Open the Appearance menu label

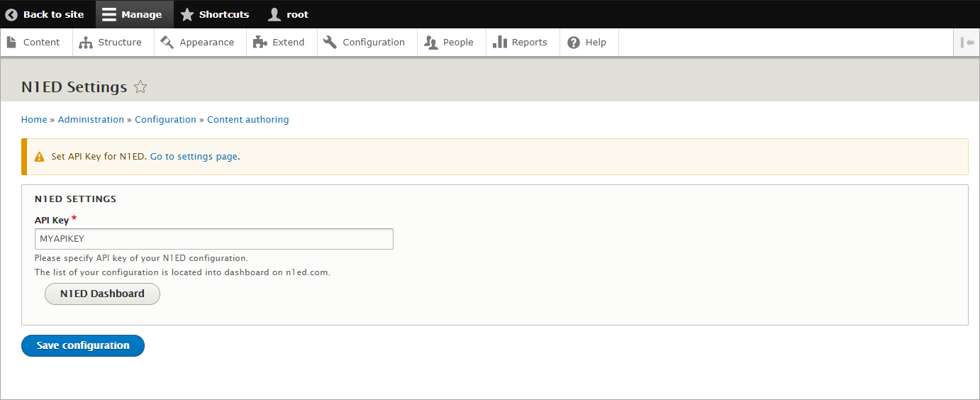coord(206,43)
